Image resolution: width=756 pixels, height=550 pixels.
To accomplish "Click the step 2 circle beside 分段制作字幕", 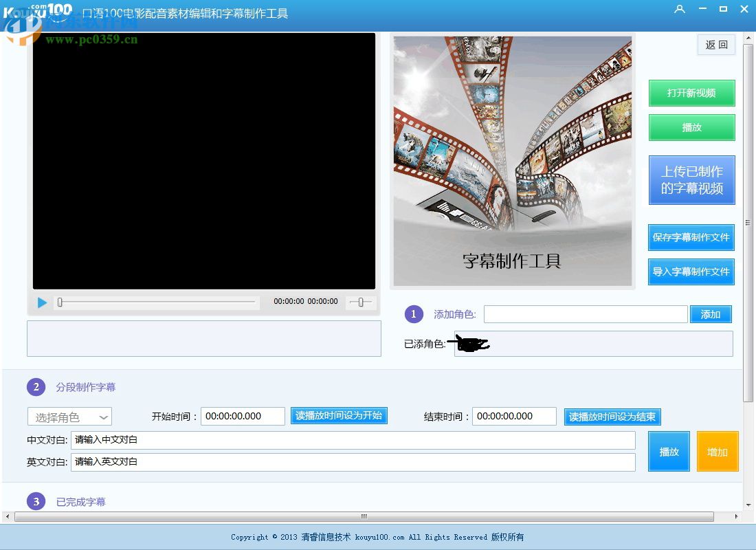I will (x=36, y=386).
